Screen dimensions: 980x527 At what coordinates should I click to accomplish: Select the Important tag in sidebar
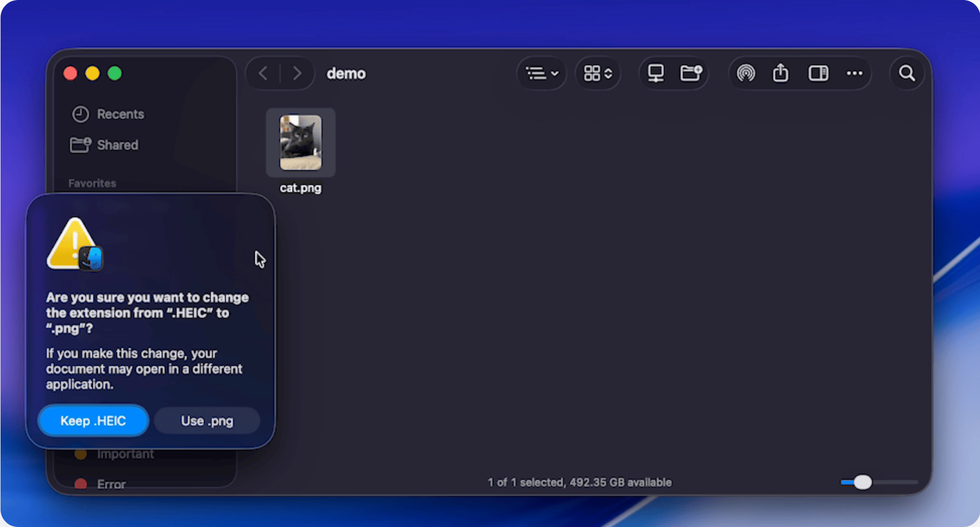[x=125, y=454]
